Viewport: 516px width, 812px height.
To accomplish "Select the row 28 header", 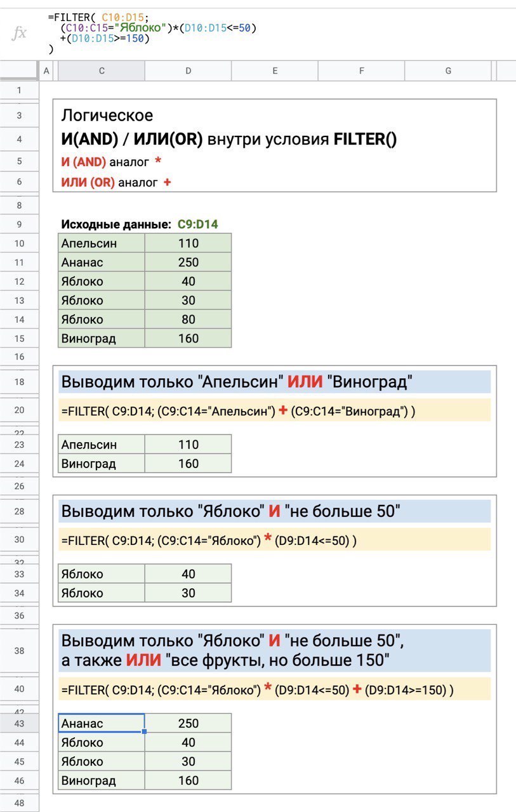I will [x=19, y=511].
